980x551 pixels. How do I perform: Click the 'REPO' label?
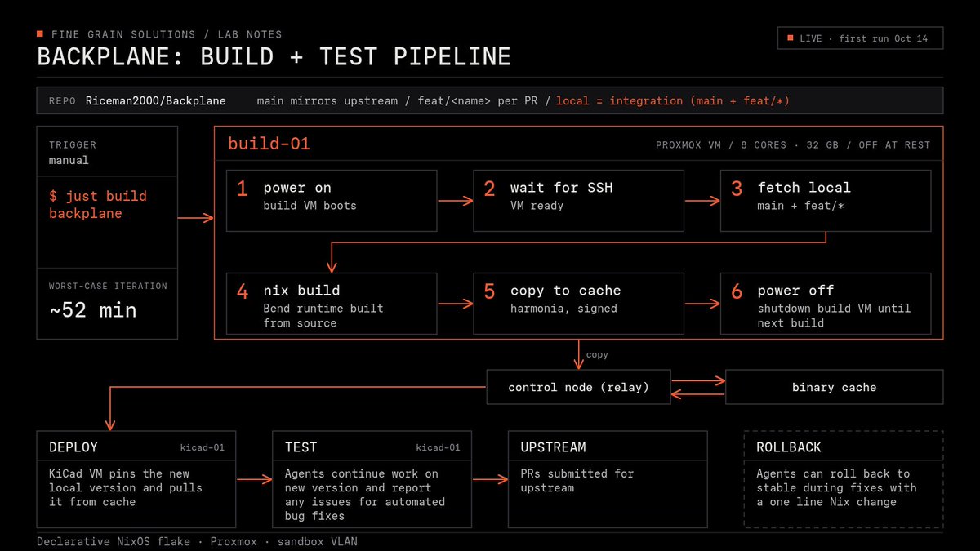[62, 101]
